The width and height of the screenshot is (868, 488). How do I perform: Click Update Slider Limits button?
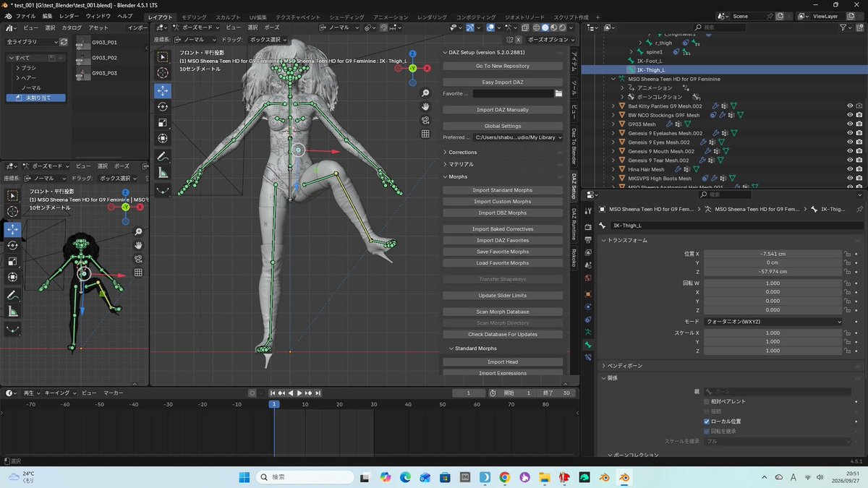[x=503, y=295]
